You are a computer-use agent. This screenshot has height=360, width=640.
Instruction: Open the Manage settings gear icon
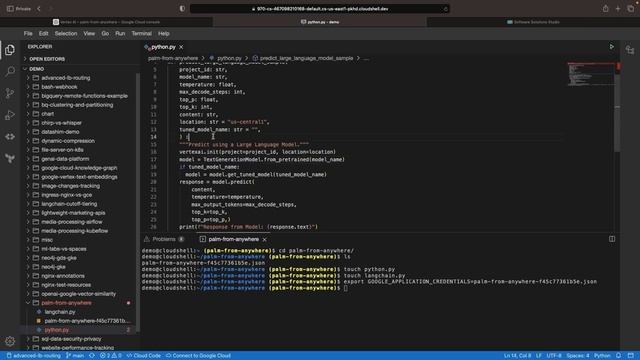10,341
